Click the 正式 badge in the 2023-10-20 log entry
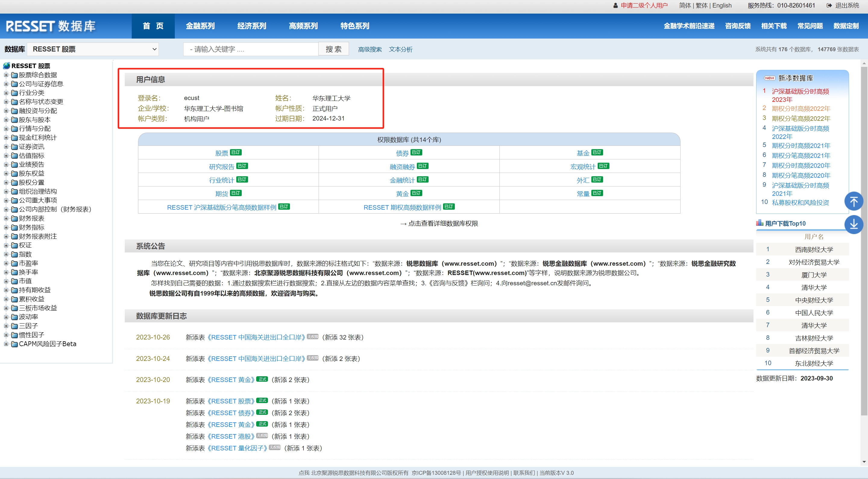The image size is (868, 479). click(262, 379)
